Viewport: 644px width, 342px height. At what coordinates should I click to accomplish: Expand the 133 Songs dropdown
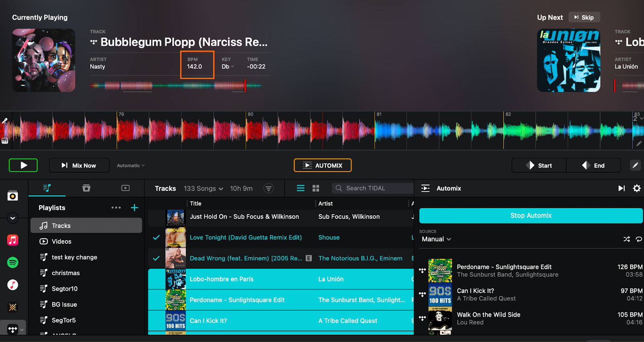[x=203, y=188]
